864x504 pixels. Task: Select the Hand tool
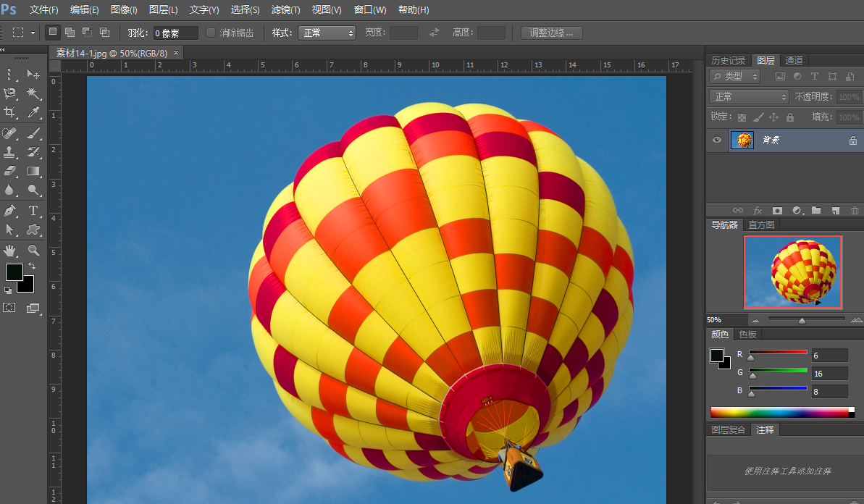coord(9,250)
